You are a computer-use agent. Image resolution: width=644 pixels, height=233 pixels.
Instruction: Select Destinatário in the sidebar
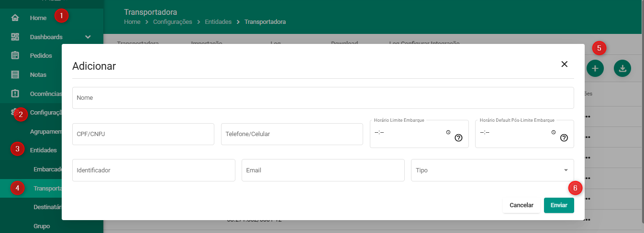[47, 207]
